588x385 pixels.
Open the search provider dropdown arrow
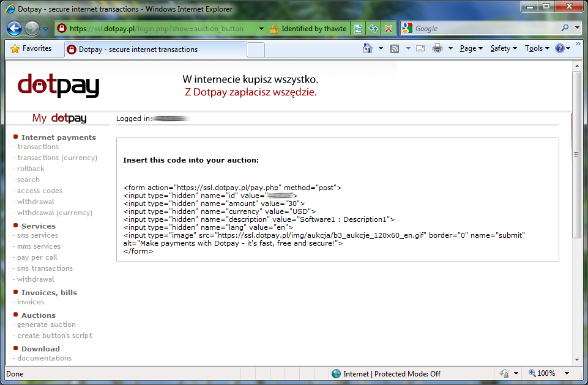pyautogui.click(x=577, y=28)
